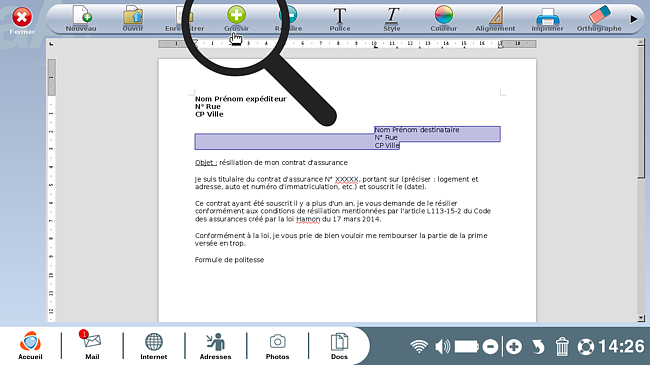Click the scrollbar down arrow
Viewport: 650px width, 365px height.
(x=641, y=318)
